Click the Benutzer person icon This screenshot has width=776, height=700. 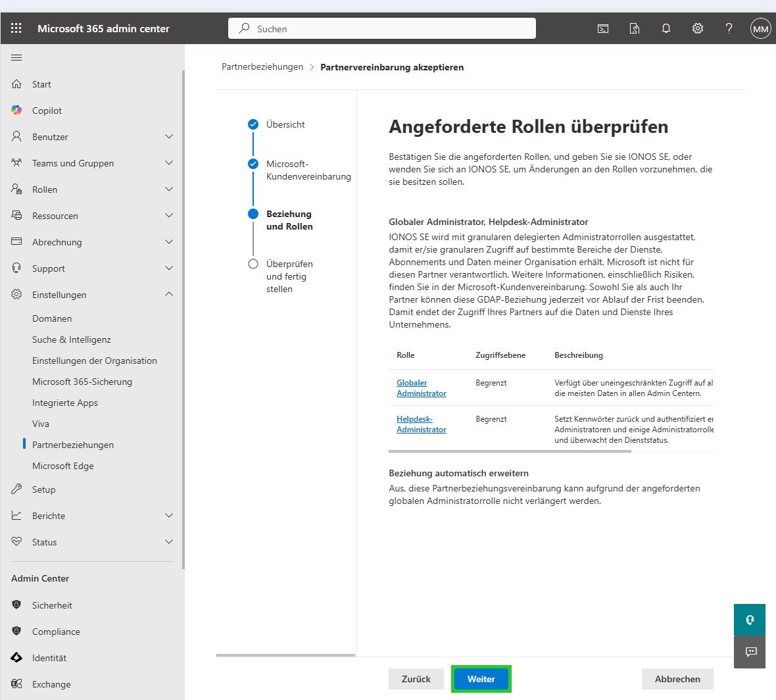click(x=16, y=136)
